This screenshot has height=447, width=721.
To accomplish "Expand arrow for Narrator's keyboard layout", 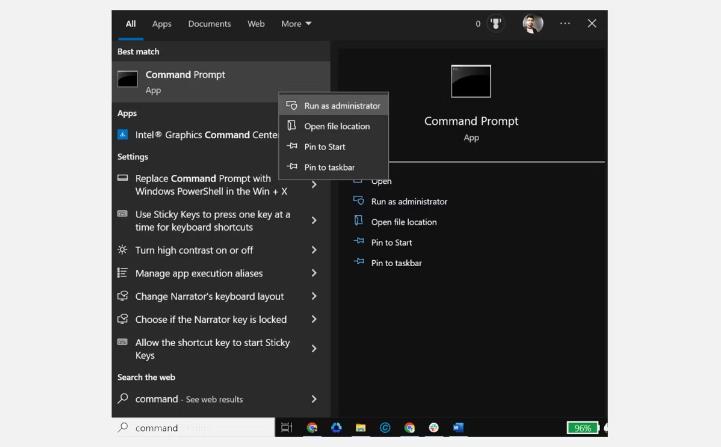I will [314, 296].
